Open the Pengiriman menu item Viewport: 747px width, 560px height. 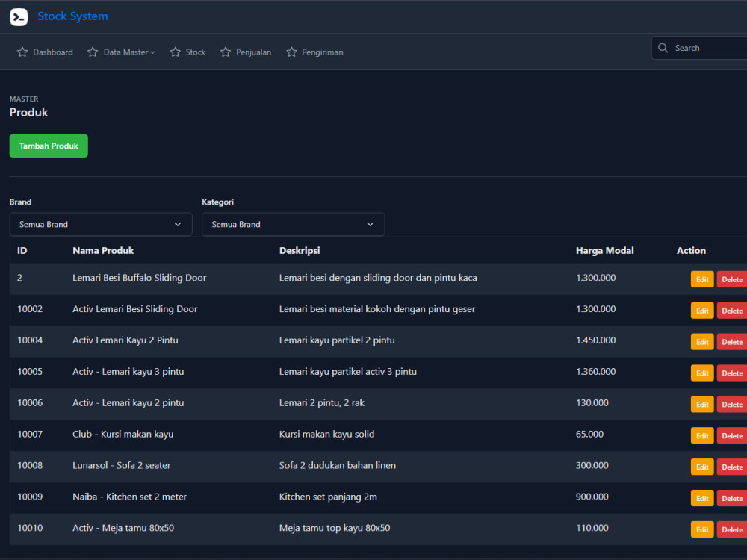tap(314, 52)
